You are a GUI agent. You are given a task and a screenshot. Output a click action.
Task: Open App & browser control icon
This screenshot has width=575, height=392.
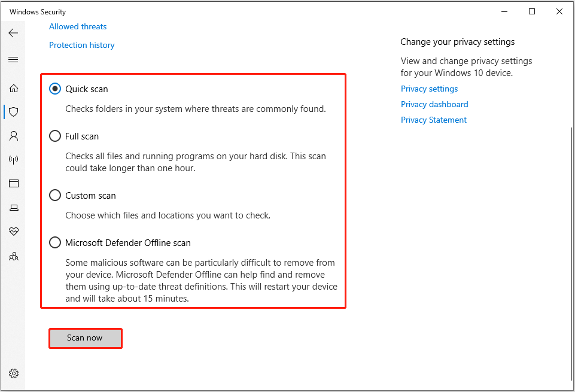tap(13, 183)
